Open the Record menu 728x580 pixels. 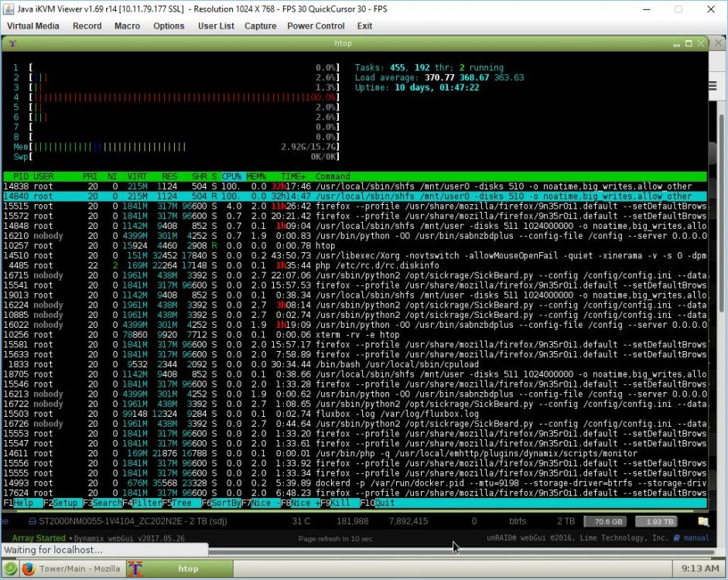[87, 26]
